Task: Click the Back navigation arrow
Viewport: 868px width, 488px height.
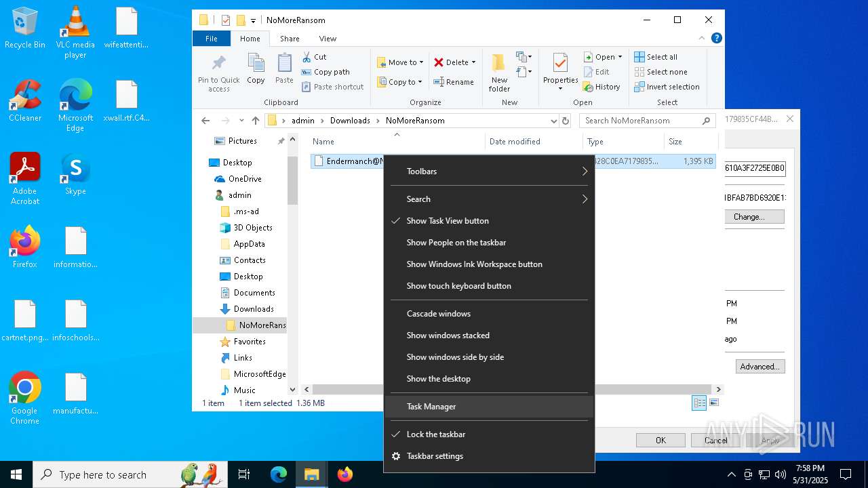Action: (x=206, y=121)
